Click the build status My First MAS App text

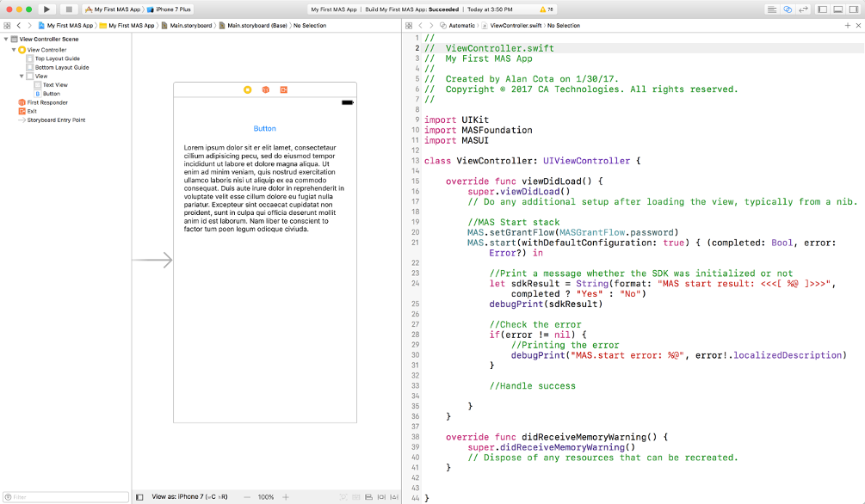(334, 9)
